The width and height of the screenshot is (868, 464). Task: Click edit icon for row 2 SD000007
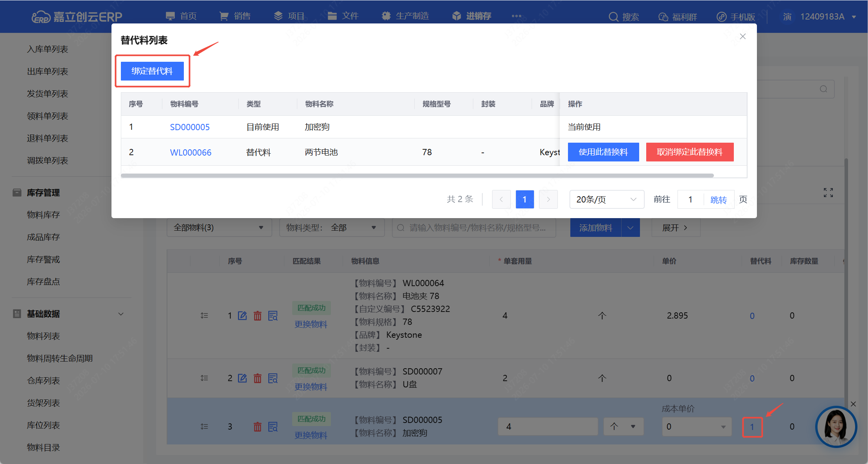pos(243,378)
